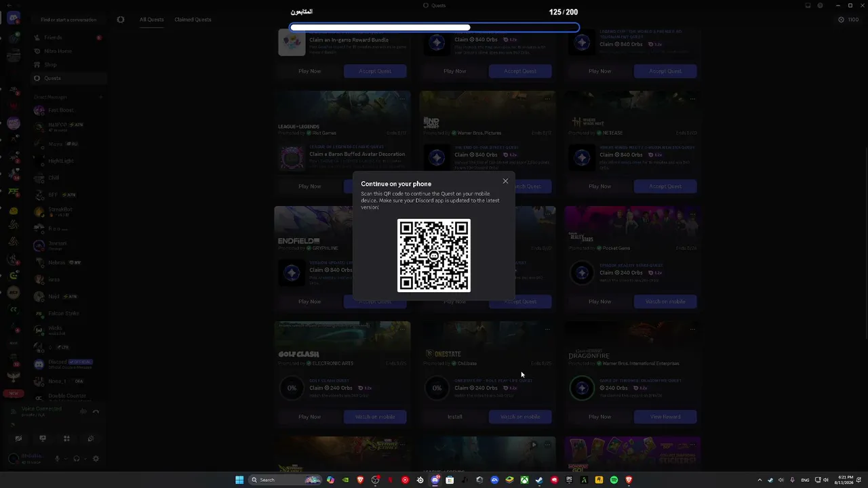Open the soundboard in voice panel
The height and width of the screenshot is (488, 868).
point(90,439)
